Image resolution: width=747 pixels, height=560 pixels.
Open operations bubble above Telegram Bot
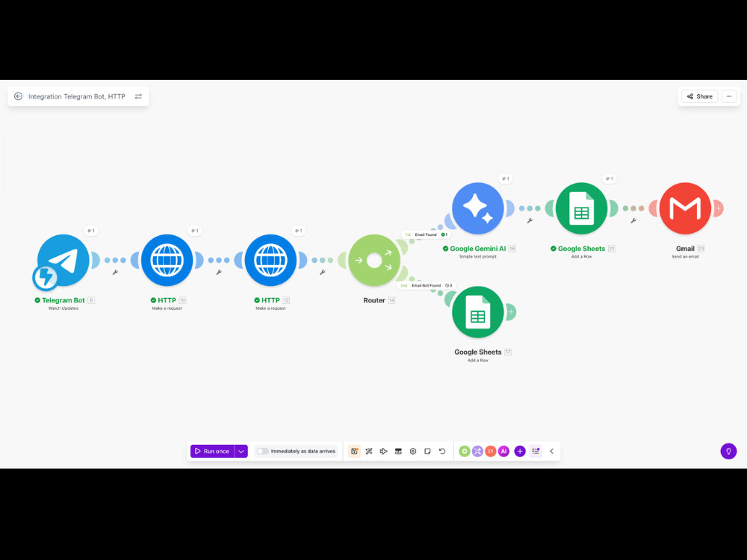pyautogui.click(x=91, y=231)
